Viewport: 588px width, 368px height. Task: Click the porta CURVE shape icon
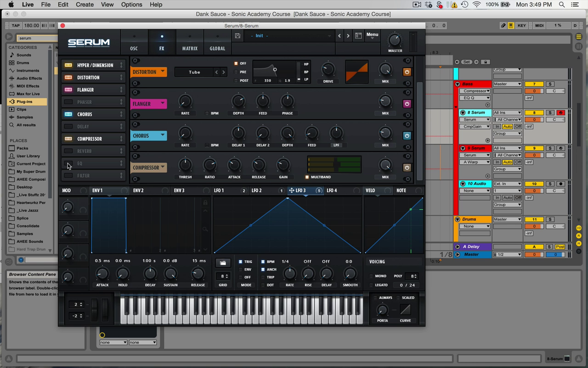[405, 310]
